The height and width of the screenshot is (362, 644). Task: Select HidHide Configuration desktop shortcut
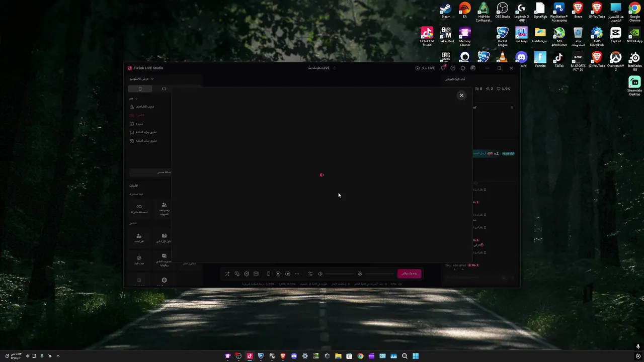484,12
